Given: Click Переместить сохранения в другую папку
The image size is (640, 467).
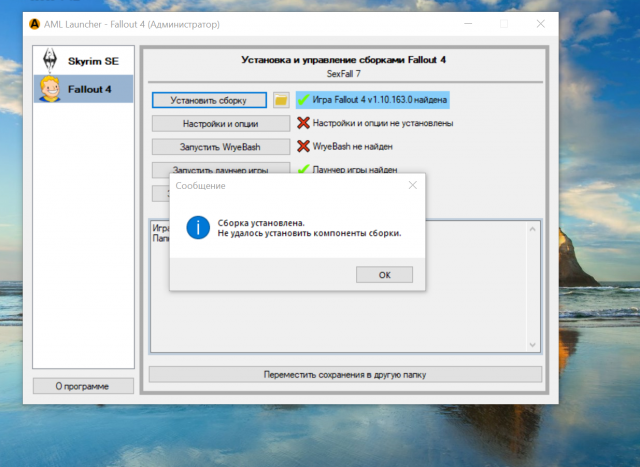Looking at the screenshot, I should click(x=345, y=375).
